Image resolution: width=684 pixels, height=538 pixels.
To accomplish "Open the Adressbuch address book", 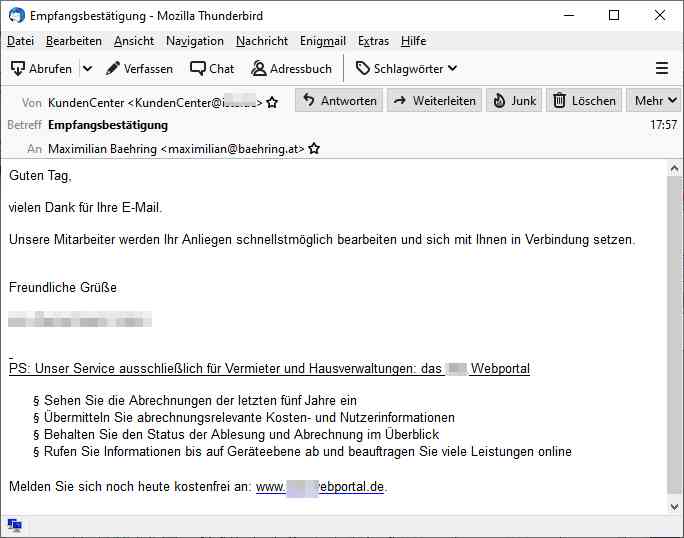I will coord(291,68).
